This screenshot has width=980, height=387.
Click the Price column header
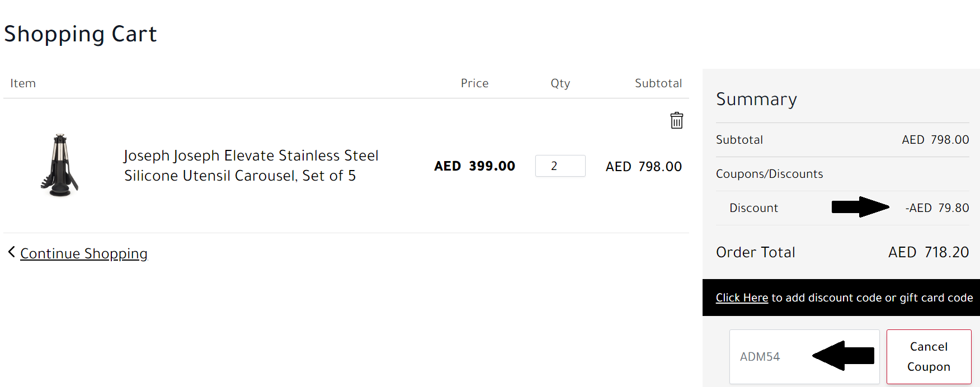pyautogui.click(x=474, y=83)
